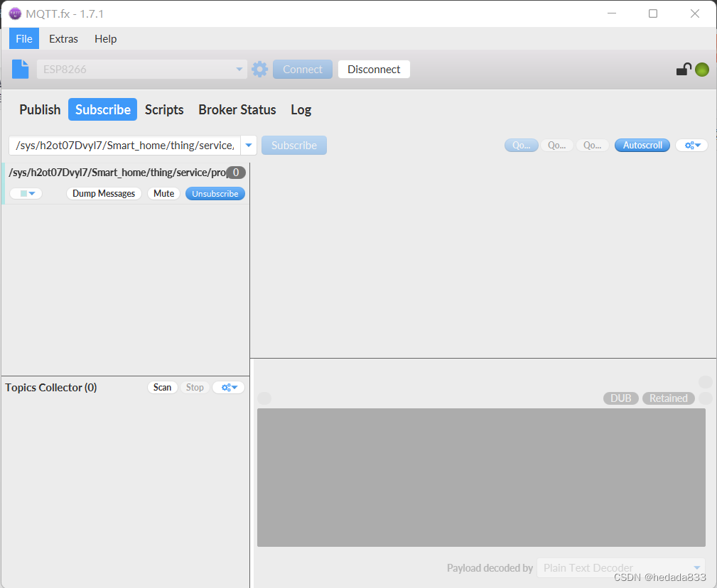Open subscribe options gears menu near Autoscroll
The height and width of the screenshot is (588, 717).
click(x=692, y=146)
